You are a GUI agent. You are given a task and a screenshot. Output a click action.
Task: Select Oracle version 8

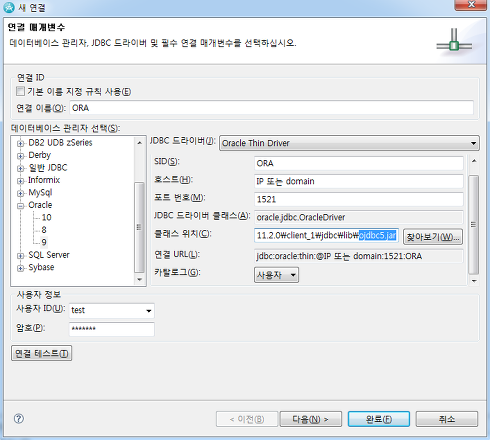pyautogui.click(x=44, y=230)
